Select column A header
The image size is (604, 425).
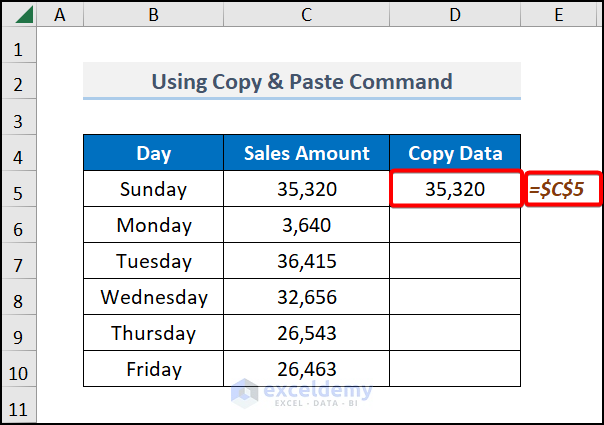pyautogui.click(x=61, y=14)
